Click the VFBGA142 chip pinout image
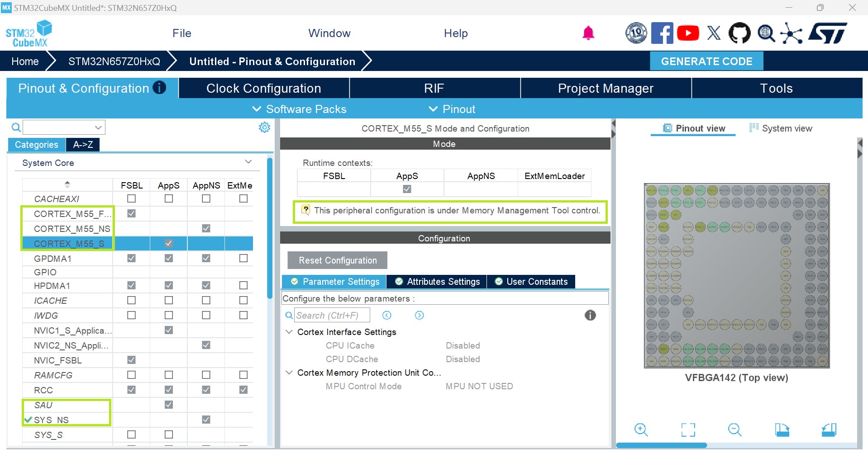 coord(737,276)
